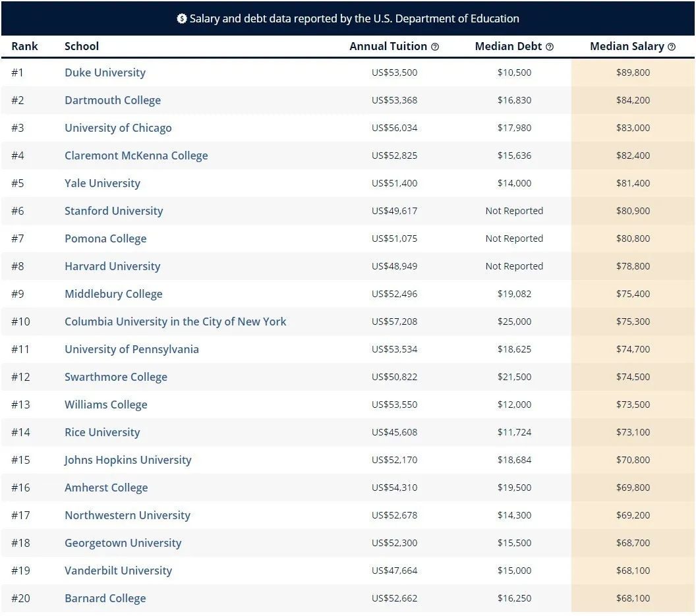
Task: Click the Rank column header
Action: pyautogui.click(x=24, y=46)
